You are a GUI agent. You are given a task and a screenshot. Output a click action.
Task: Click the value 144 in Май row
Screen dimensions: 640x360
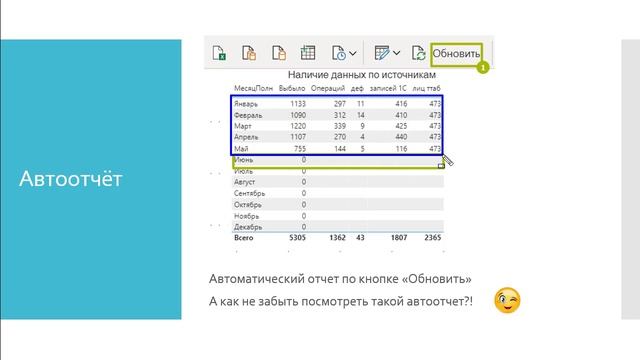pyautogui.click(x=340, y=149)
